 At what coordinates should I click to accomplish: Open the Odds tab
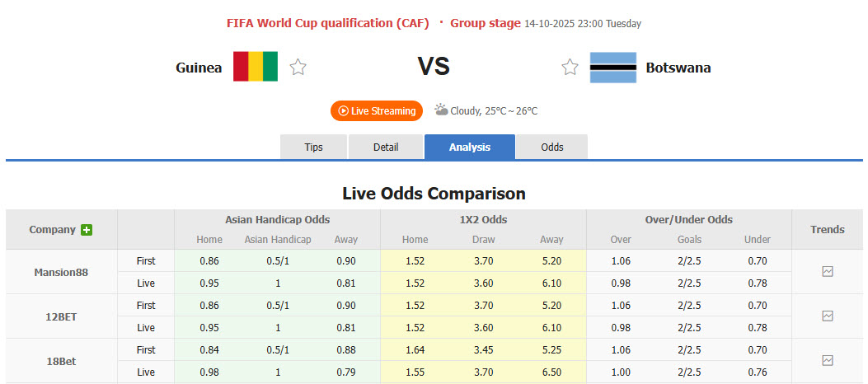coord(552,148)
